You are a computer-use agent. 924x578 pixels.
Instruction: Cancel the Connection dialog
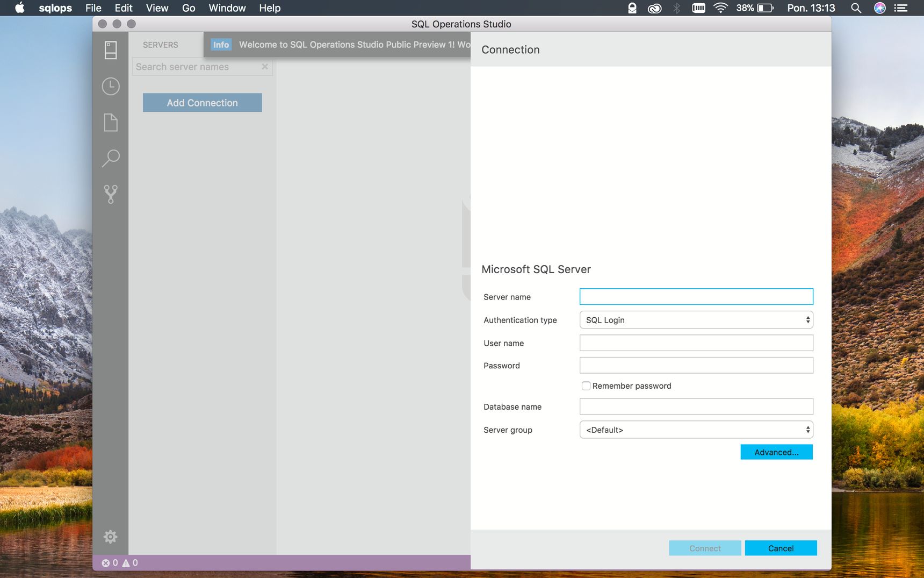click(x=781, y=548)
